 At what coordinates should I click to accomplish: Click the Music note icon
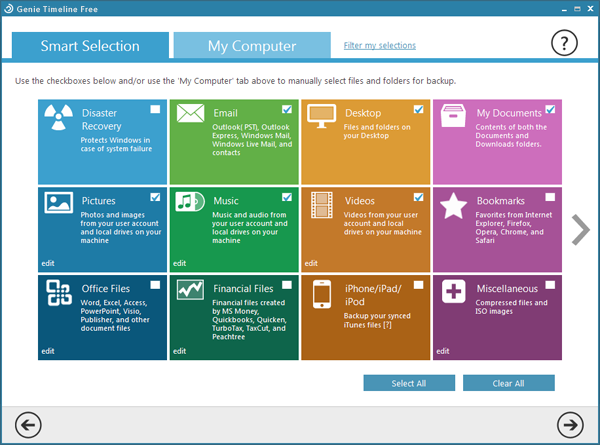point(190,201)
